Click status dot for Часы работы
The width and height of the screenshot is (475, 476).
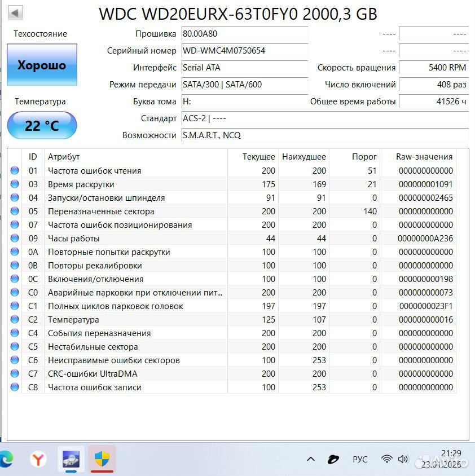pyautogui.click(x=15, y=238)
